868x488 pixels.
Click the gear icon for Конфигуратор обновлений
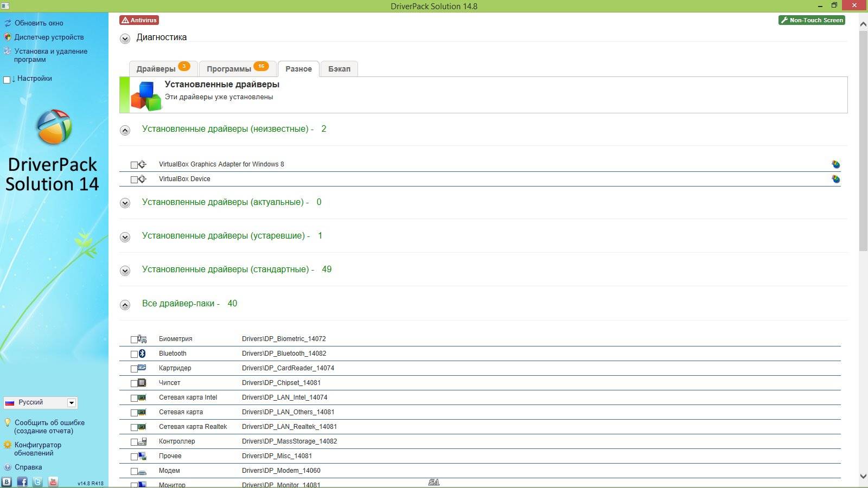[x=8, y=445]
